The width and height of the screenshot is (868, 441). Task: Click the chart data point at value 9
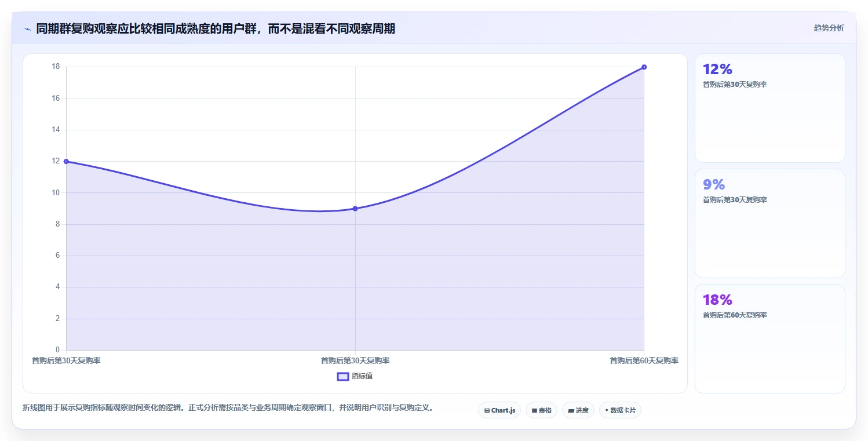tap(355, 209)
